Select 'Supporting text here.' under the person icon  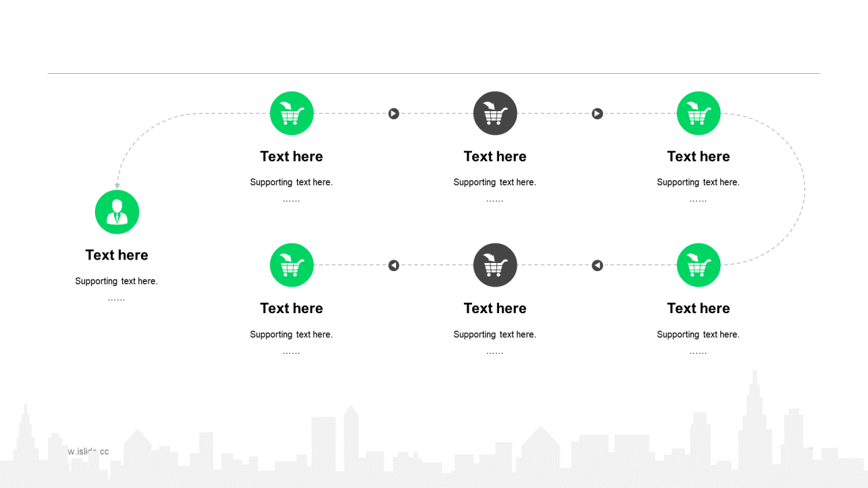click(x=117, y=281)
